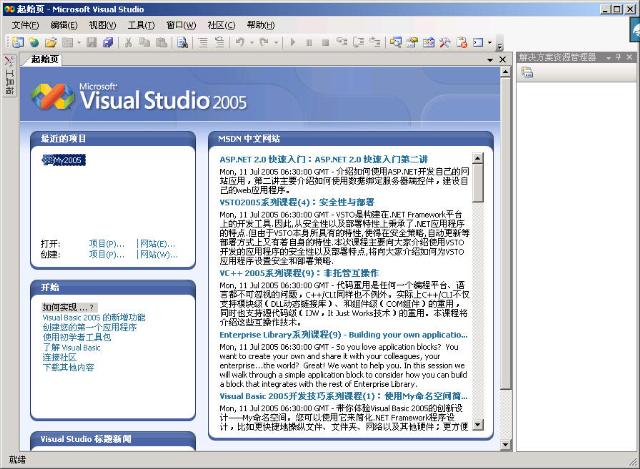This screenshot has height=469, width=640.
Task: Click the Comment out lines icon
Action: 203,42
